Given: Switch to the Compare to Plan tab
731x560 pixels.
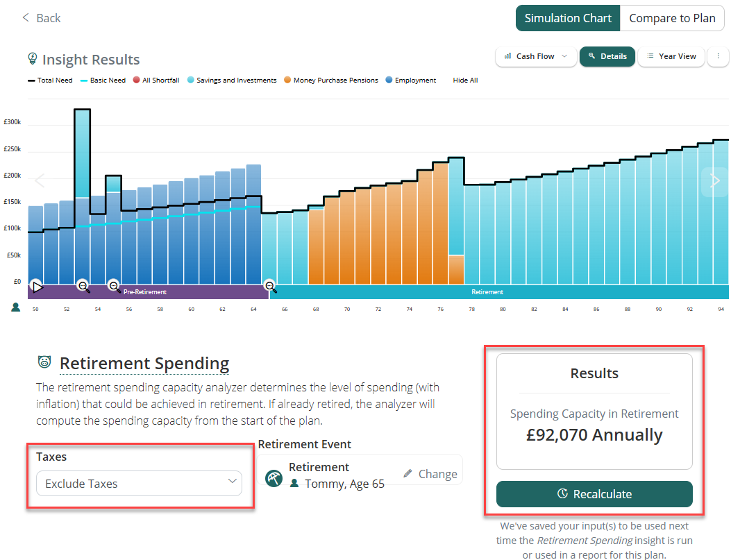Looking at the screenshot, I should click(x=671, y=18).
